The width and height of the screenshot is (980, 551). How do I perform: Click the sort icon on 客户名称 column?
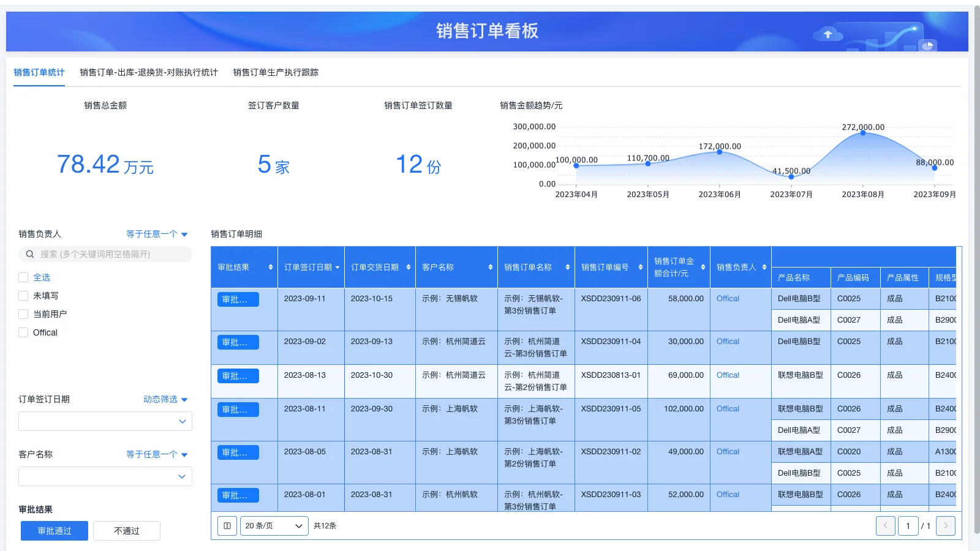pyautogui.click(x=490, y=267)
